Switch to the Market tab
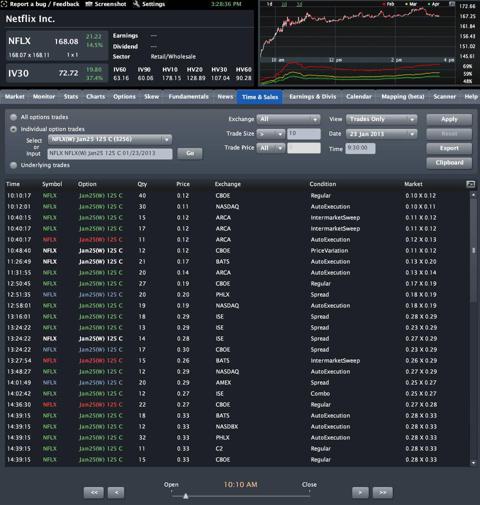 pos(14,97)
